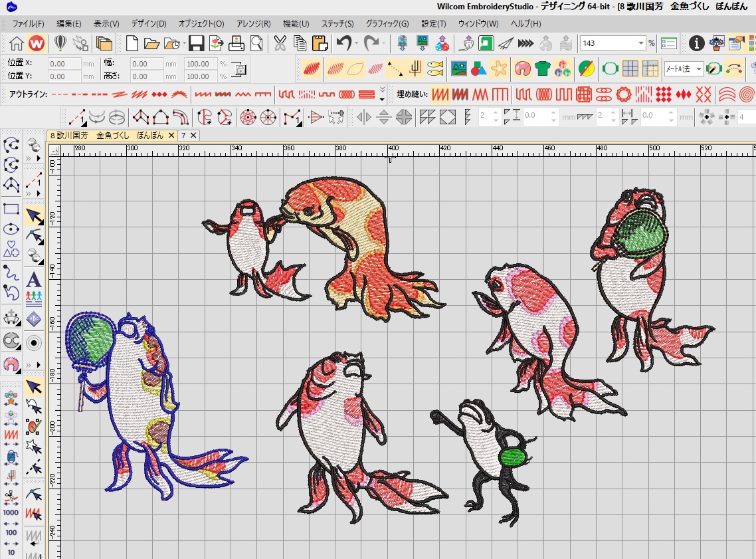Toggle vector shapes visibility
This screenshot has width=756, height=559.
point(478,68)
